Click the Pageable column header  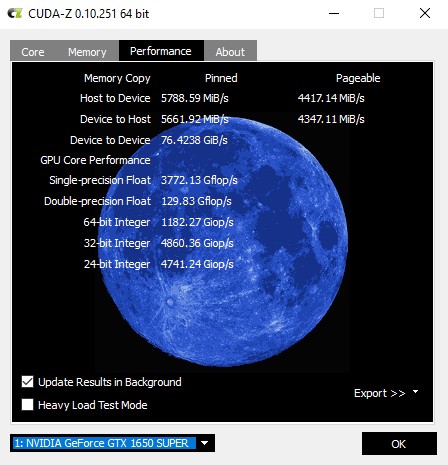click(x=358, y=78)
